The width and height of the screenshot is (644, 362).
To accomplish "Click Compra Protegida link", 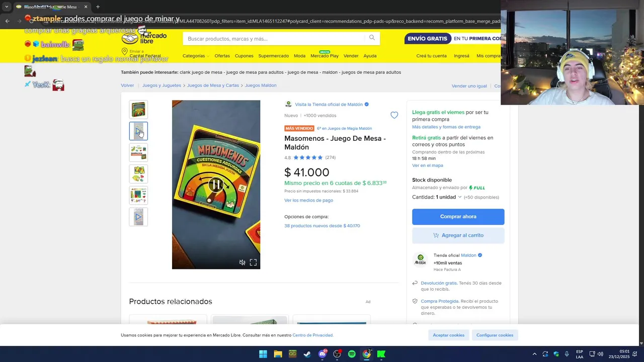I will pos(440,301).
